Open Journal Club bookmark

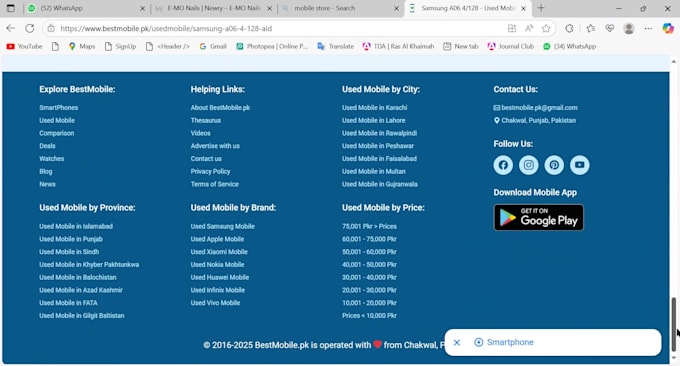(x=510, y=46)
